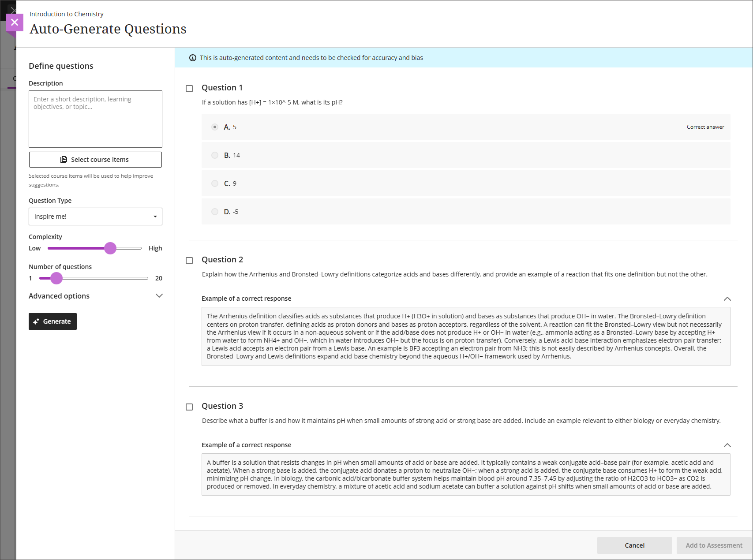
Task: Click the Select course items button
Action: [x=95, y=160]
